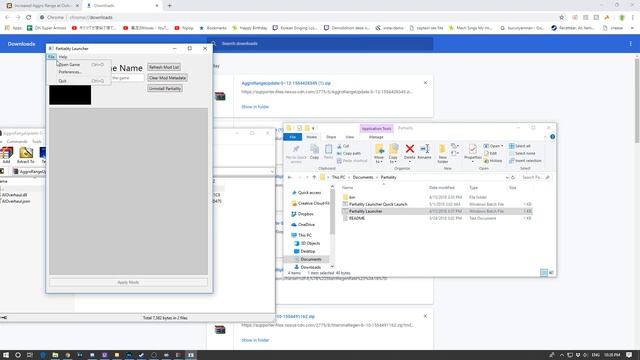The image size is (640, 360).
Task: Select This PC in Explorer sidebar
Action: [302, 235]
